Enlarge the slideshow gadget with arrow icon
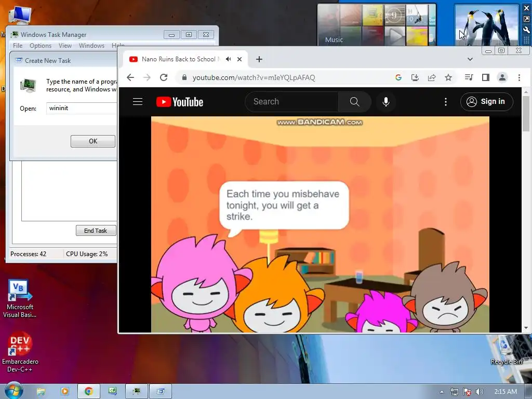 coord(526,19)
